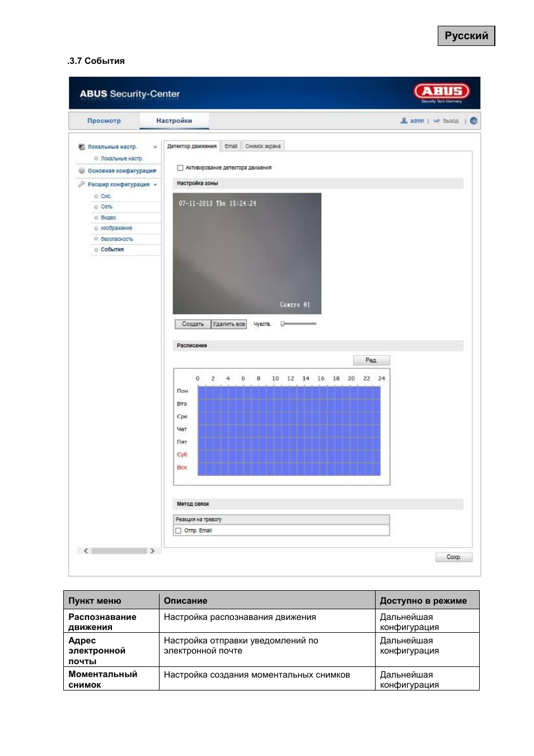This screenshot has height=756, width=534.
Task: Open the Снимок экрана tab
Action: coord(263,146)
